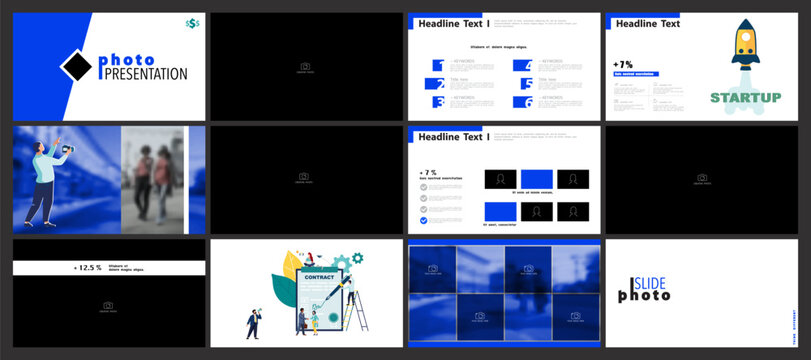Click camera icon in bottom-right tile of blue photo grid
This screenshot has width=811, height=360.
point(575,317)
